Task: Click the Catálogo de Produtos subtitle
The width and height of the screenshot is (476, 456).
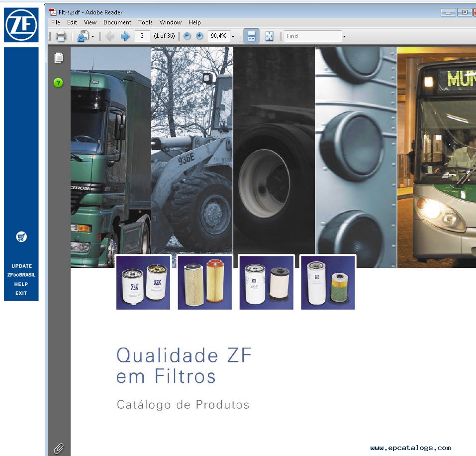Action: pyautogui.click(x=183, y=405)
